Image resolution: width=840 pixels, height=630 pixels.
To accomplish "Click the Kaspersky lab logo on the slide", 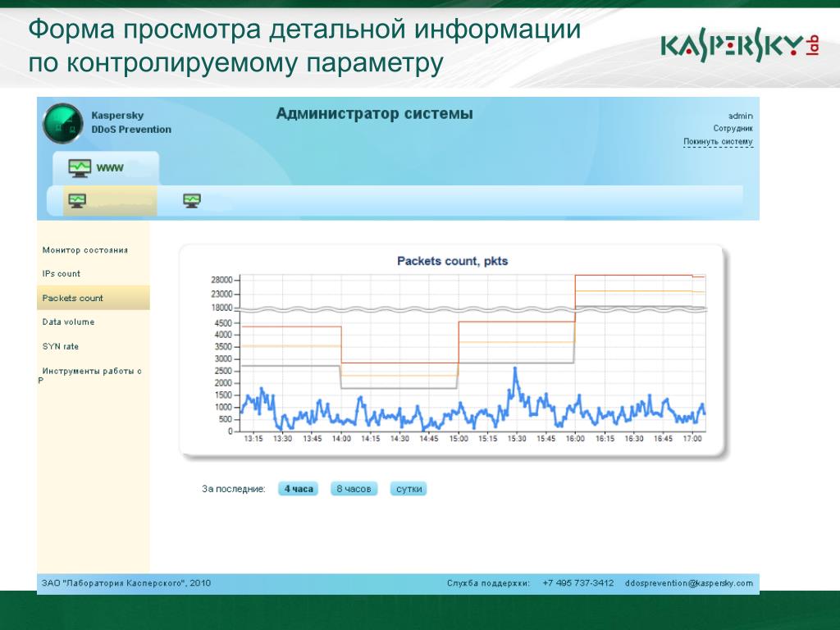I will click(x=740, y=46).
